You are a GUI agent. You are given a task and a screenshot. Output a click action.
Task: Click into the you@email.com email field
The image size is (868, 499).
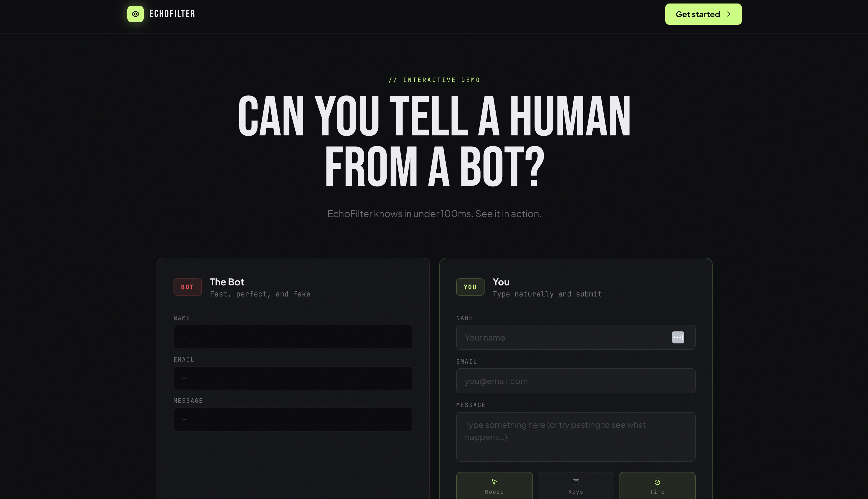575,381
